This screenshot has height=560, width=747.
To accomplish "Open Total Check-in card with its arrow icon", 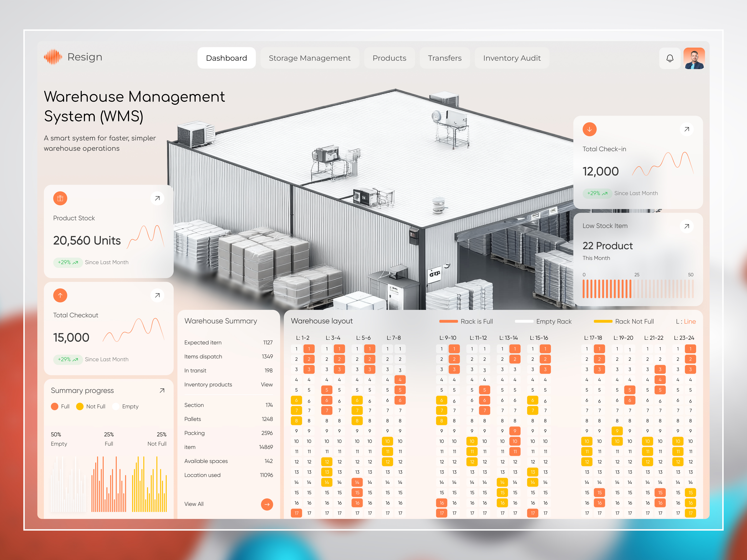I will pos(687,129).
